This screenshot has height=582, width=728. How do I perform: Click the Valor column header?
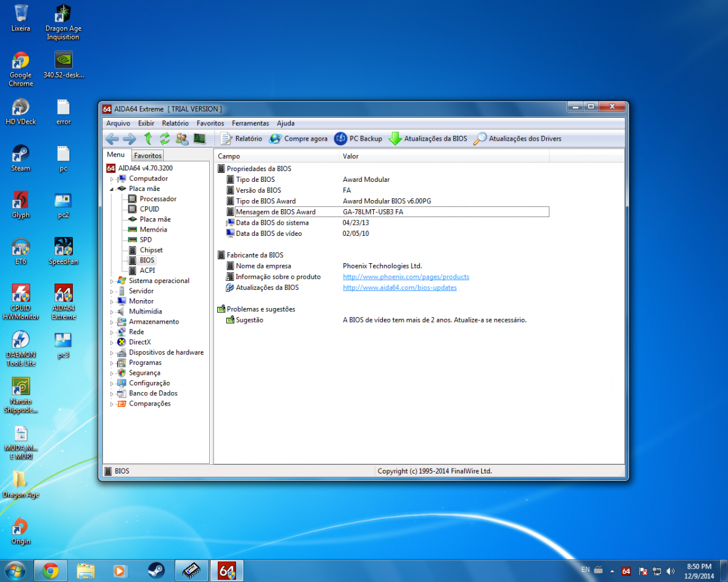(444, 156)
